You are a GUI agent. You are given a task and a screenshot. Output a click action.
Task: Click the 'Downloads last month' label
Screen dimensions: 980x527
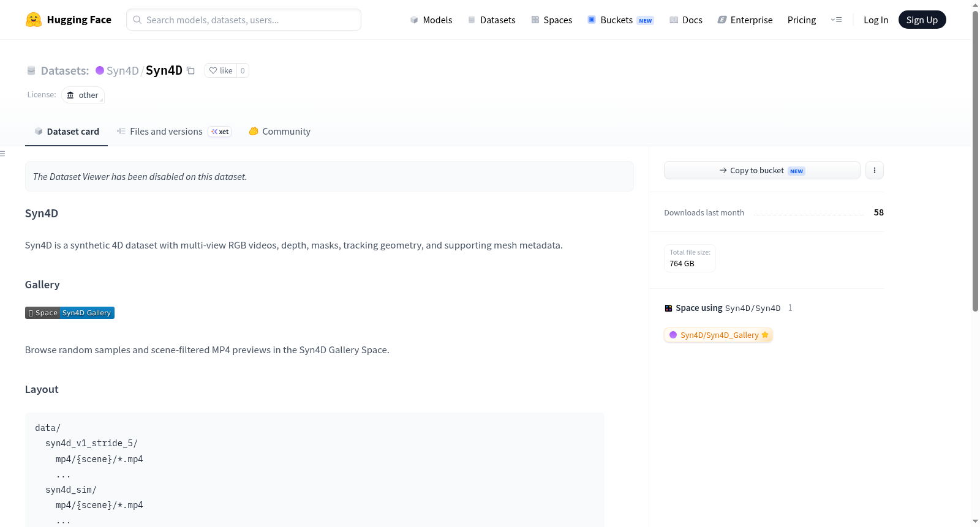704,212
